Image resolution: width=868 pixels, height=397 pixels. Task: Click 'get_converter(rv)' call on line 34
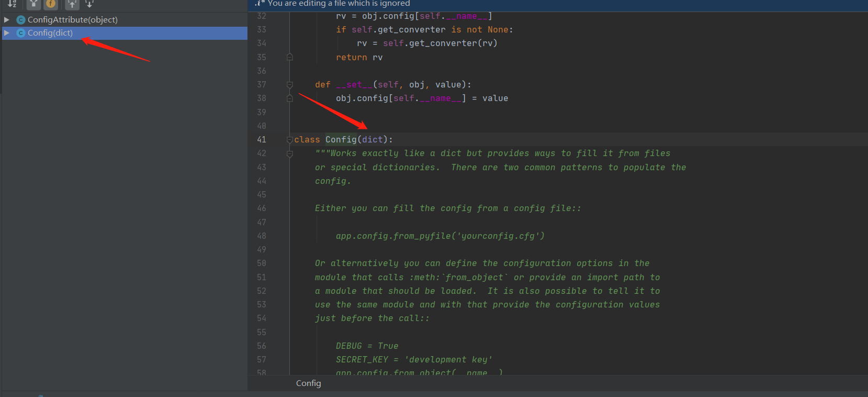tap(454, 43)
